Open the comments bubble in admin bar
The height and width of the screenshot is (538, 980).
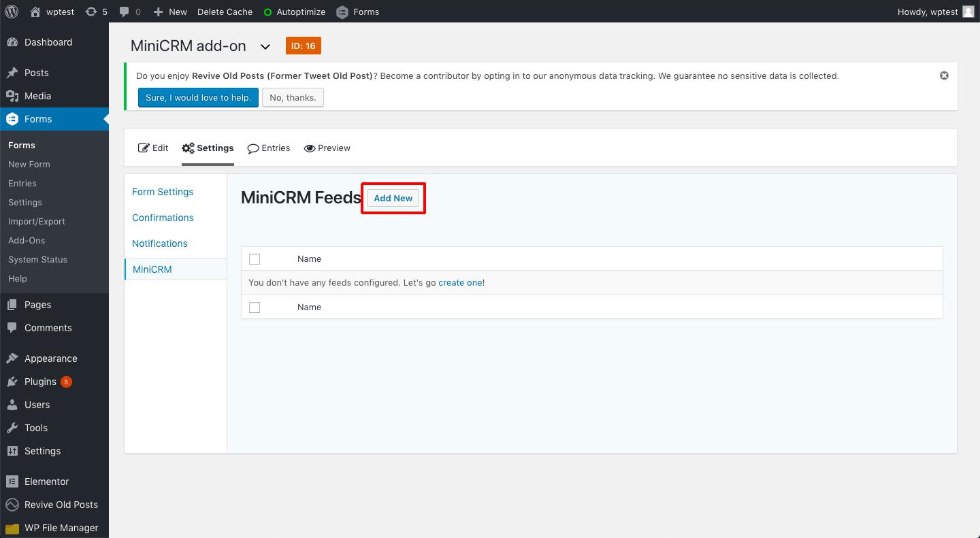click(x=130, y=12)
